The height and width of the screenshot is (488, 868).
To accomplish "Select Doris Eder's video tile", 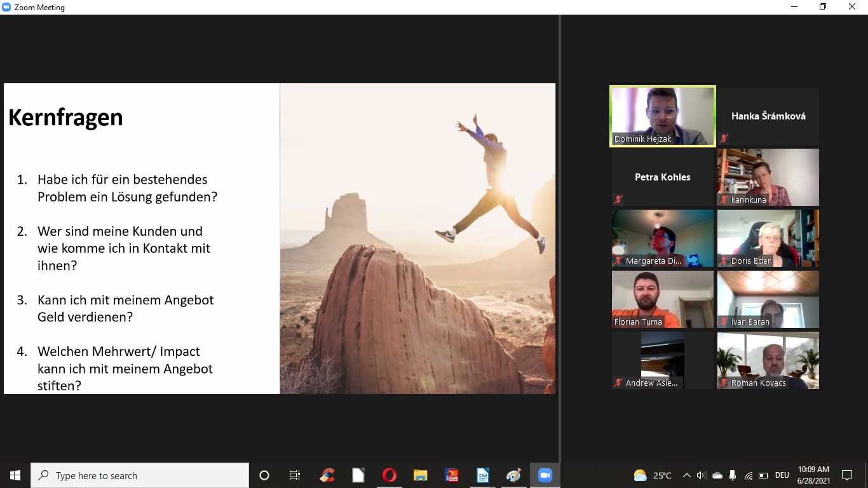I will [768, 238].
